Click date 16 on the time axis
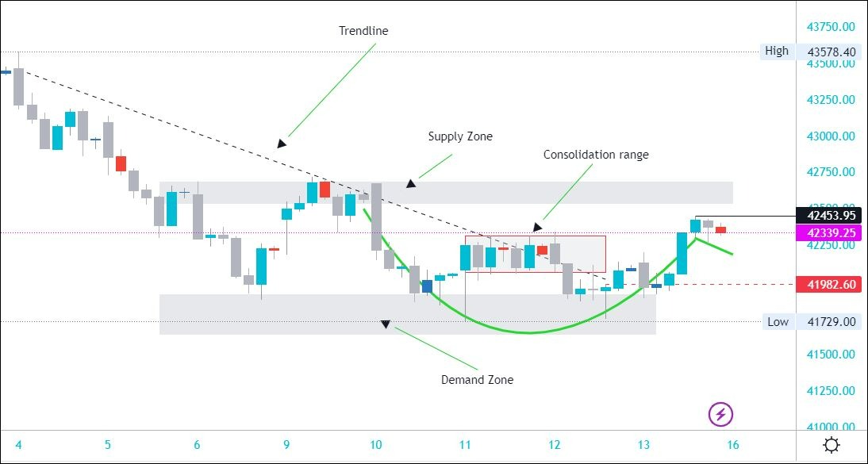 pyautogui.click(x=732, y=445)
